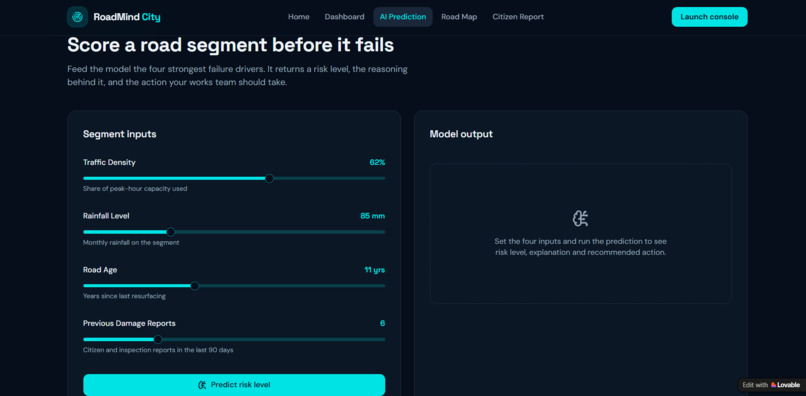Click the 'Feed the model' description paragraph
The width and height of the screenshot is (806, 396).
coord(237,76)
